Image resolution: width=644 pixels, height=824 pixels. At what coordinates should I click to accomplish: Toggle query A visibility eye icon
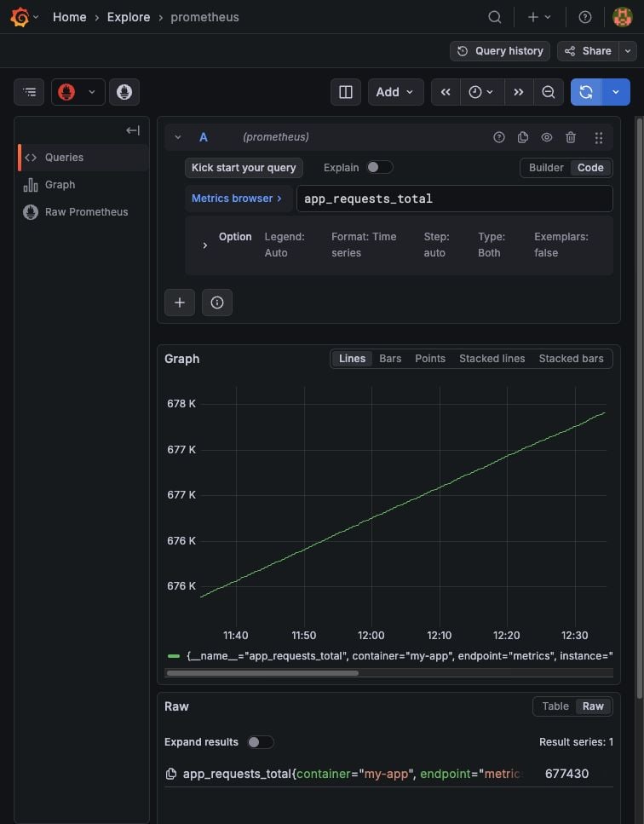[x=547, y=137]
